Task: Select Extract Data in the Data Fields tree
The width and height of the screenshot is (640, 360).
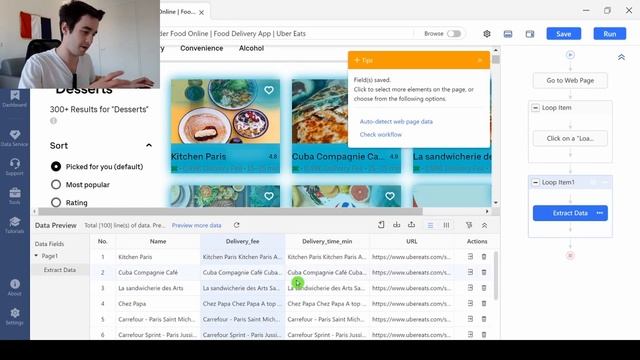Action: 60,270
